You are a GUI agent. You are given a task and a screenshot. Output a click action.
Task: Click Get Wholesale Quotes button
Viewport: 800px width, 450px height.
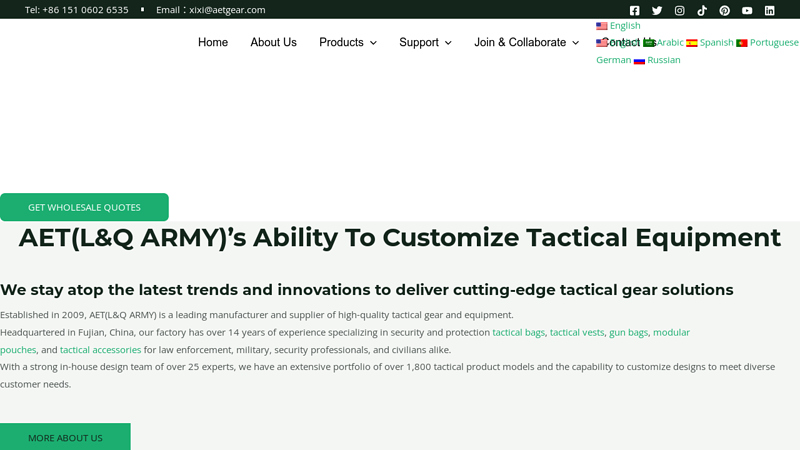[84, 207]
